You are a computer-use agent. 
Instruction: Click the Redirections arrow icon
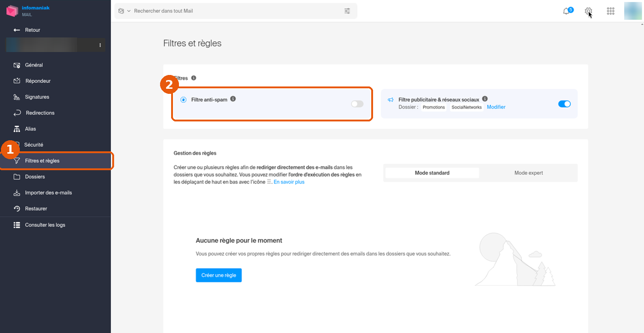(x=17, y=113)
